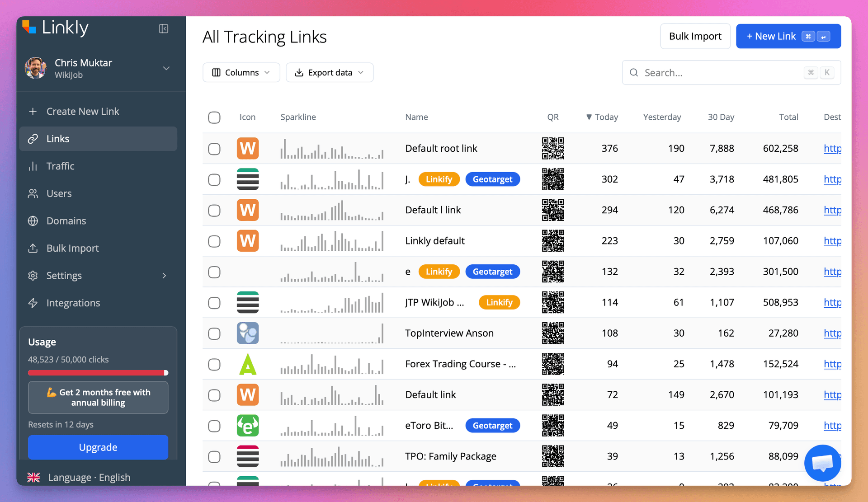Click the W icon of Default root link
868x502 pixels.
click(248, 148)
